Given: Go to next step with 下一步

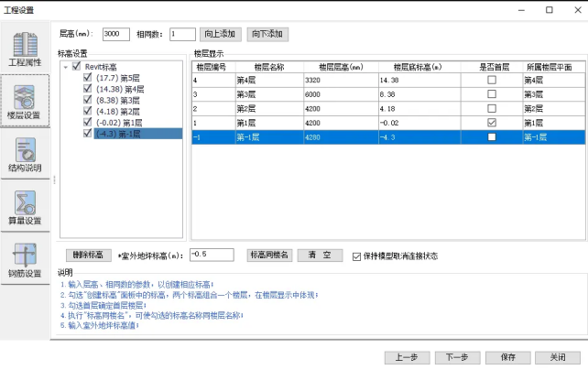Looking at the screenshot, I should click(452, 356).
